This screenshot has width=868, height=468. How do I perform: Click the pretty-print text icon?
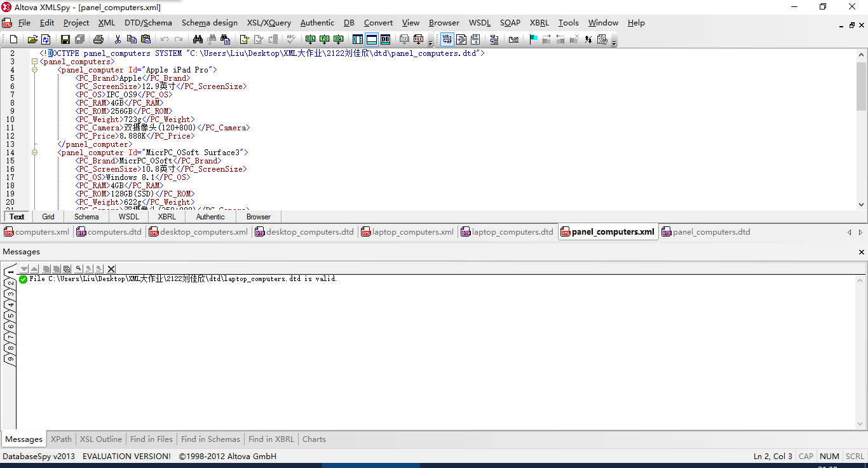click(x=461, y=39)
